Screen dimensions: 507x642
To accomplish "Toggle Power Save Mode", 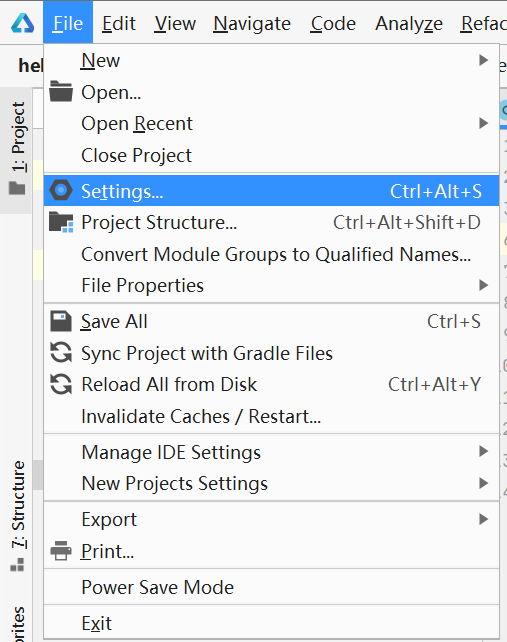I will coord(271,587).
